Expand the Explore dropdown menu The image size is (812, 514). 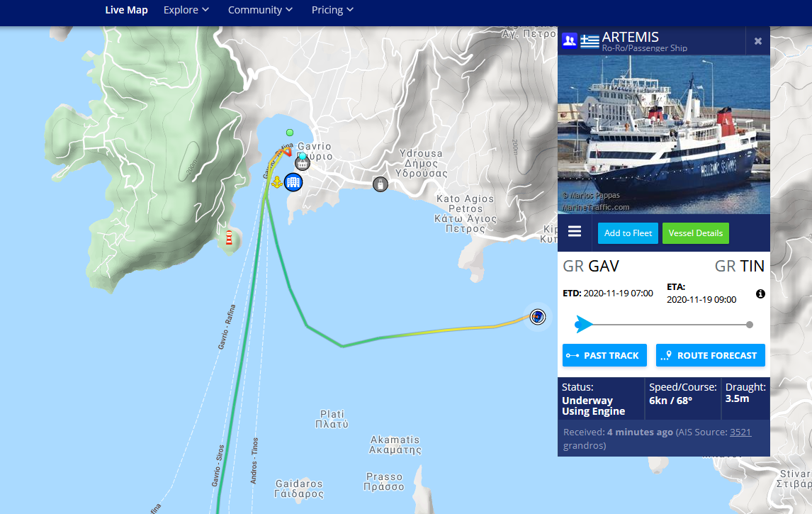[186, 10]
